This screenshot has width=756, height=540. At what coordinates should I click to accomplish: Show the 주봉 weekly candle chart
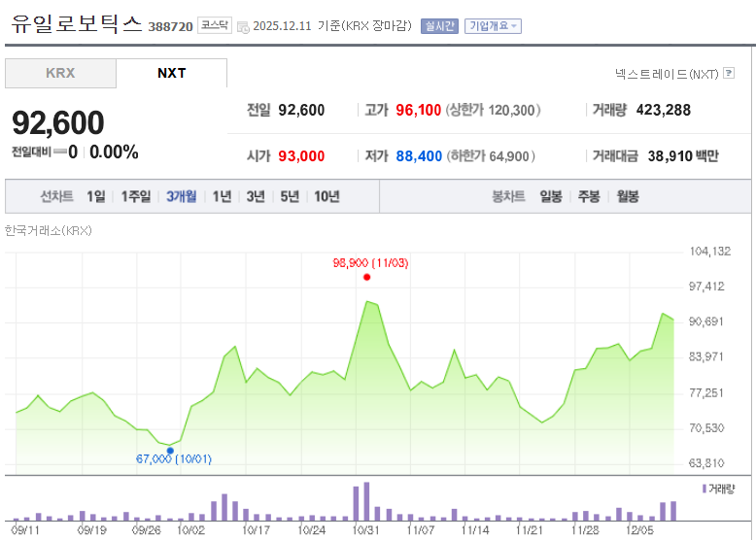coord(589,196)
